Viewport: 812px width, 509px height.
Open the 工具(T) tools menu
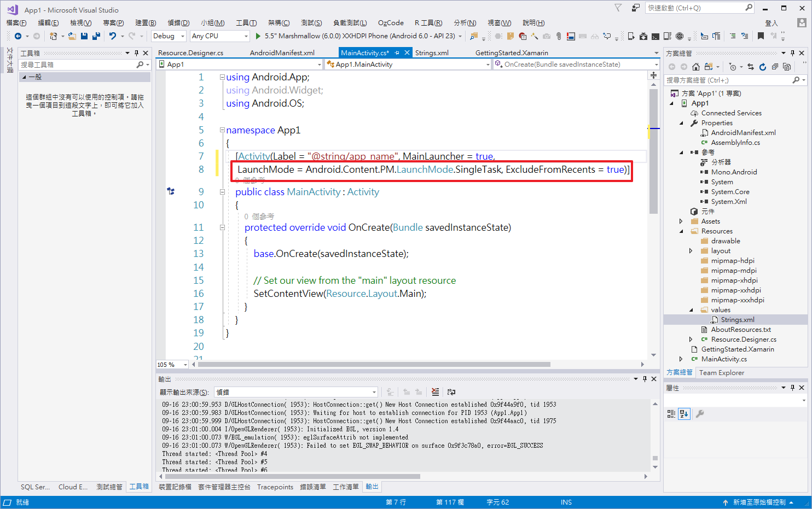click(x=246, y=23)
